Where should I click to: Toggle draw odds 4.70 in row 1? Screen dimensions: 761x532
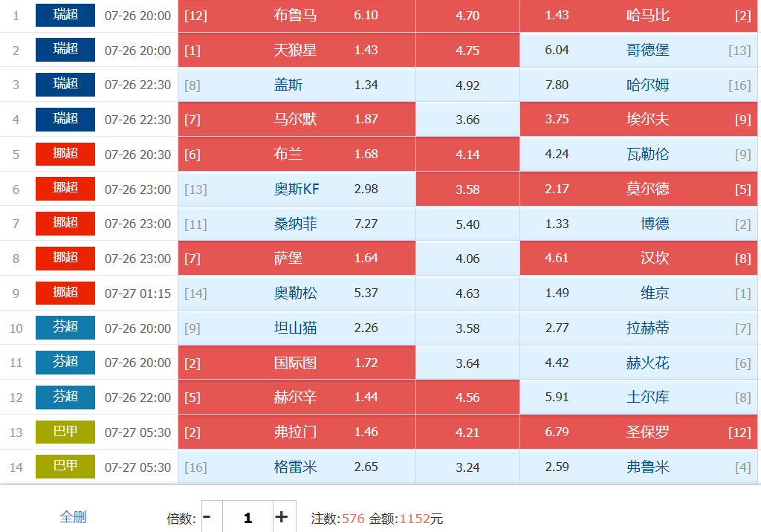[467, 16]
